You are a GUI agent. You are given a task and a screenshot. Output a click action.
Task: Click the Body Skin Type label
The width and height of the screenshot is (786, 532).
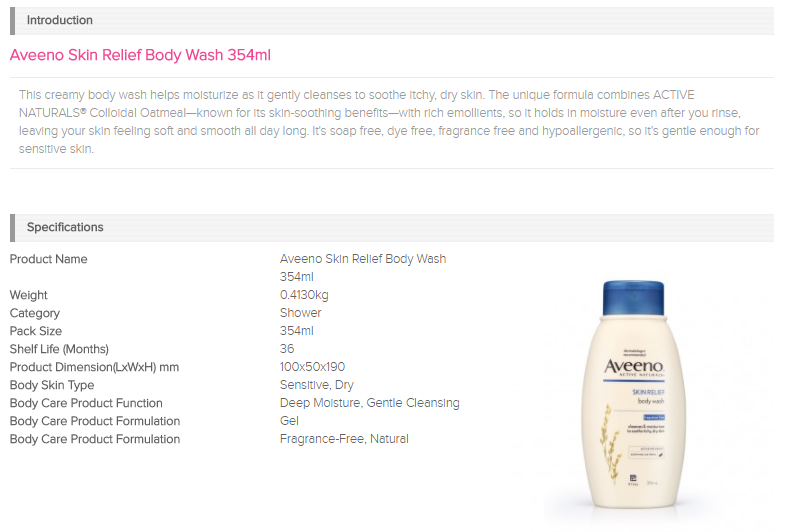[x=52, y=385]
